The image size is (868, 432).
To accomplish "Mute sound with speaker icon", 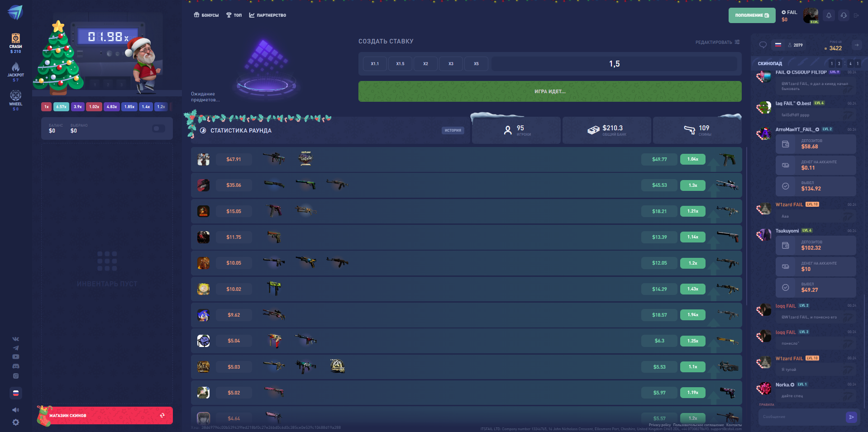I will pos(16,410).
